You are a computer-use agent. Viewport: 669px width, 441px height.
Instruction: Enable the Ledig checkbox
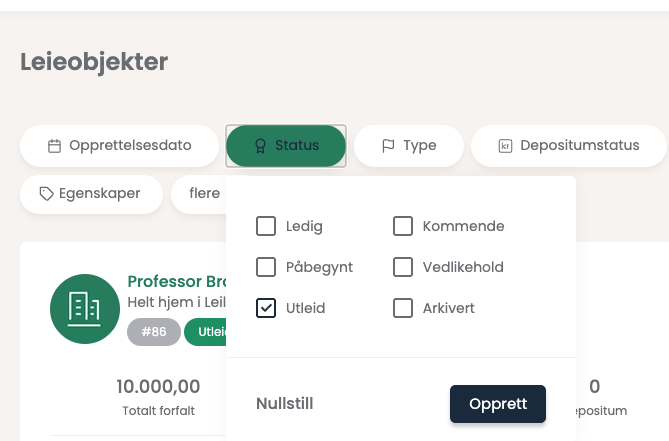pos(266,226)
